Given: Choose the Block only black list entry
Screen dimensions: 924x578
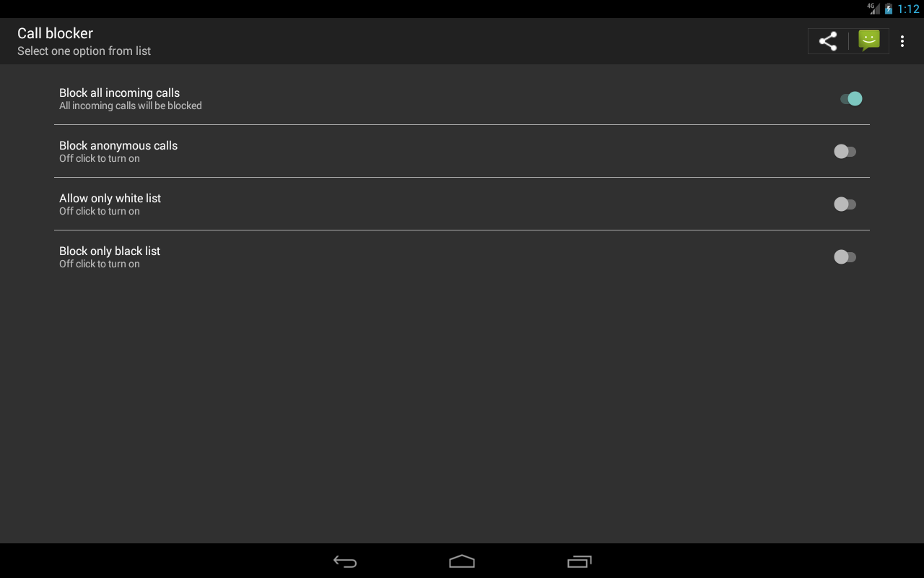Looking at the screenshot, I should (x=462, y=257).
